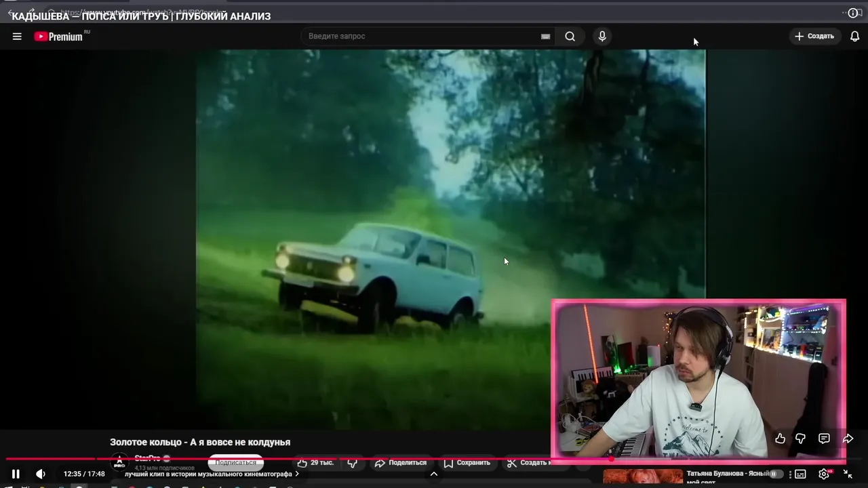Open the YouTube hamburger guide menu
Screen dimensions: 868x488
(17, 37)
